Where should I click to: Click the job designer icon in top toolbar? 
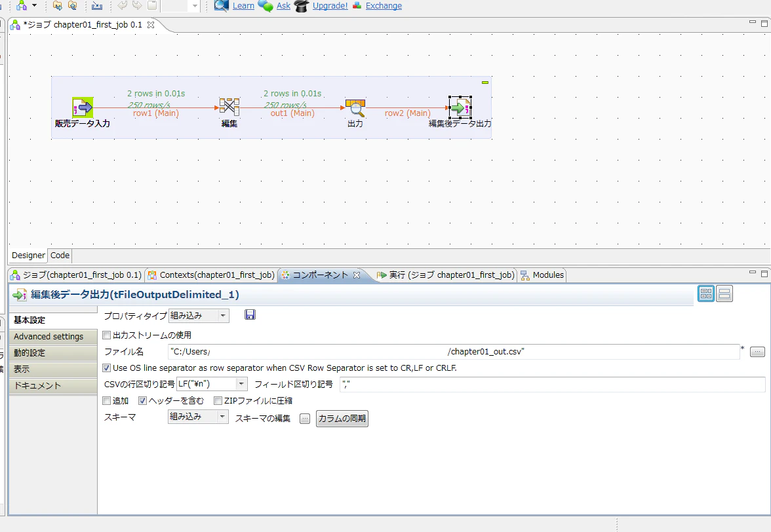pyautogui.click(x=21, y=5)
